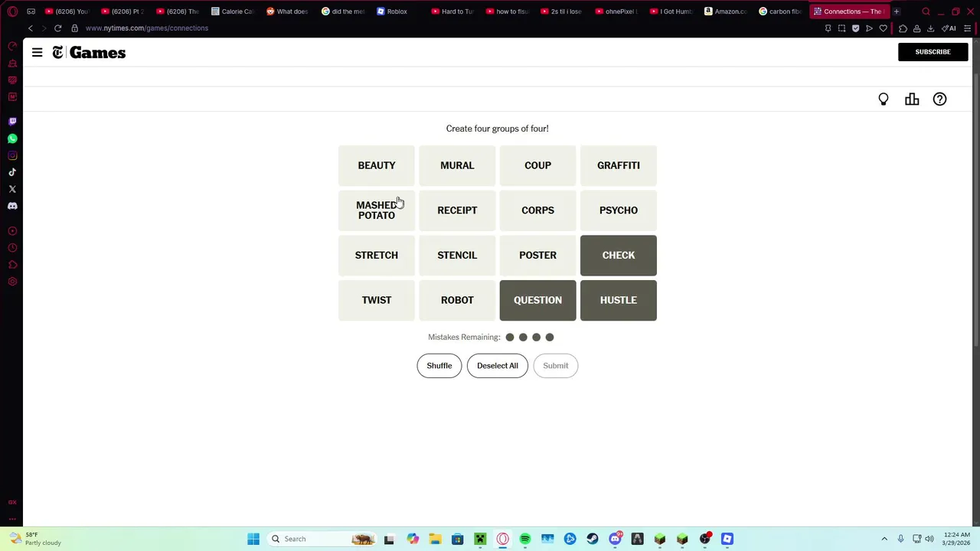Switch to the 'carbon fibe' Google tab
Viewport: 980px width, 551px height.
781,11
